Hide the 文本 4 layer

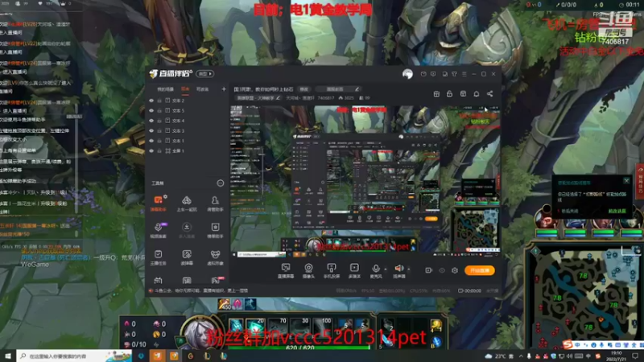coord(151,121)
